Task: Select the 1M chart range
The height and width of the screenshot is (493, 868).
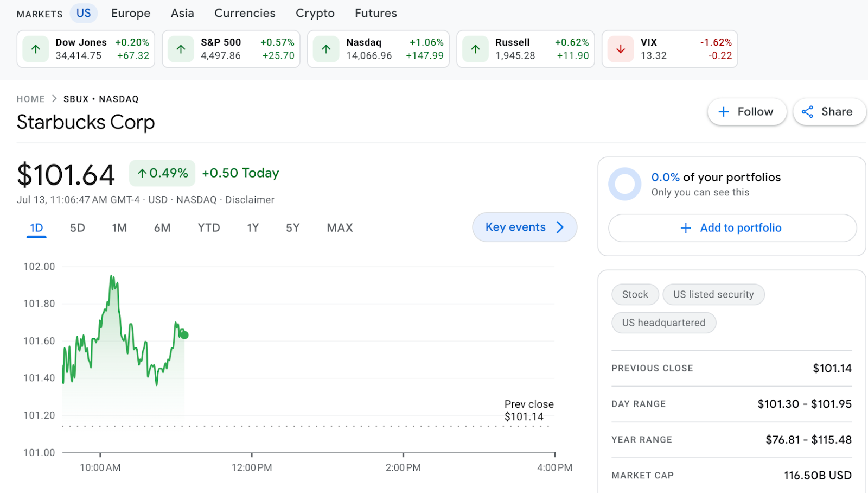Action: pyautogui.click(x=119, y=228)
